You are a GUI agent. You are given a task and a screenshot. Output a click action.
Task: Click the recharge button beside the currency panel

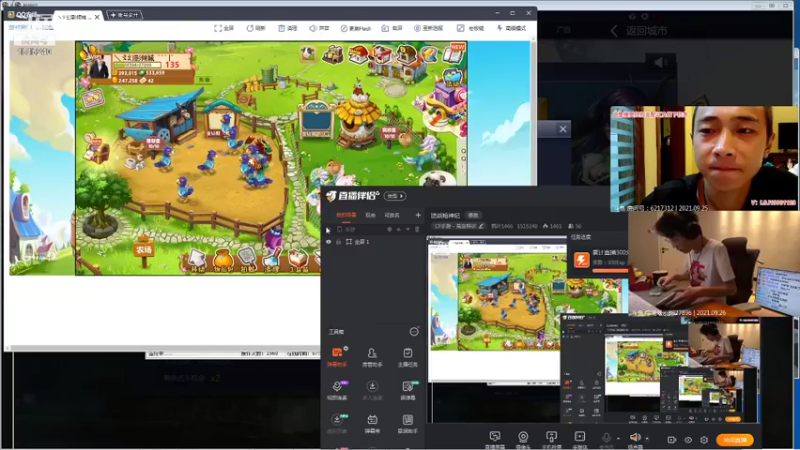pos(204,80)
